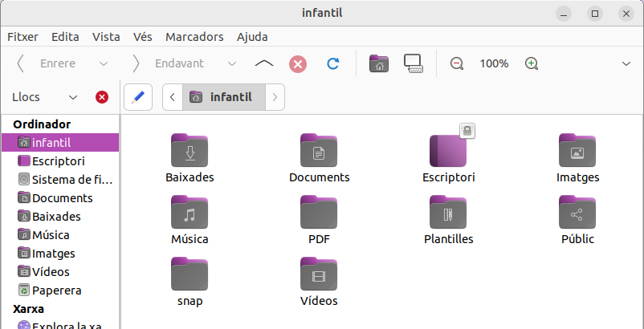
Task: Click the reload refresh icon in toolbar
Action: pos(332,63)
